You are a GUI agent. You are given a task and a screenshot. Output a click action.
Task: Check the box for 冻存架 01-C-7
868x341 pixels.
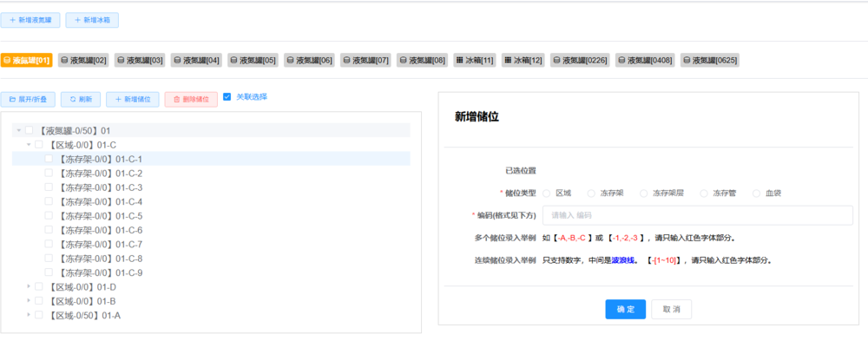(x=49, y=244)
